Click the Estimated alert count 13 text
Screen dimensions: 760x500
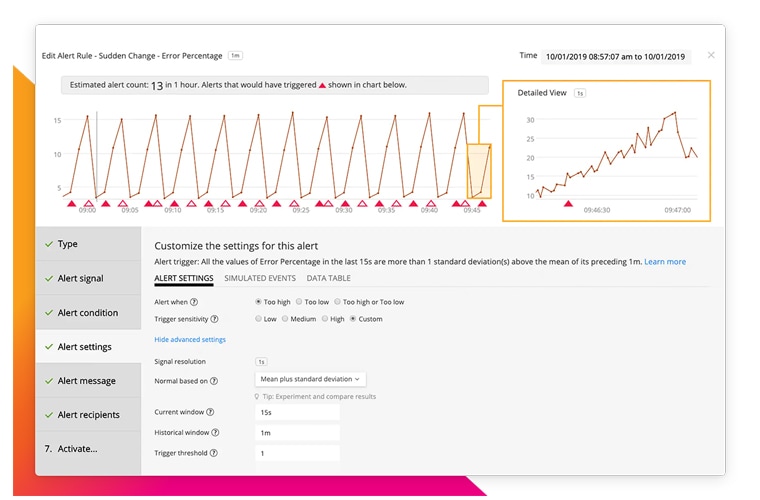(x=116, y=85)
